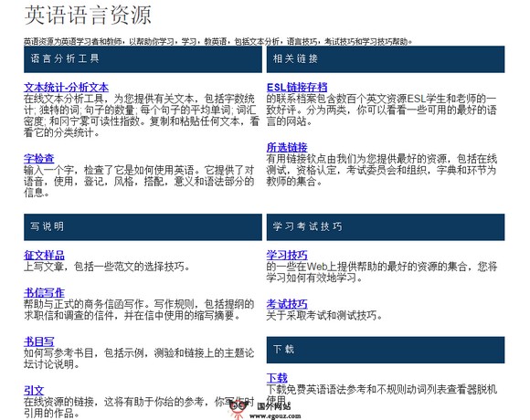
Task: Click the description starting with 帮助与正式的商务信函写作
Action: (139, 310)
